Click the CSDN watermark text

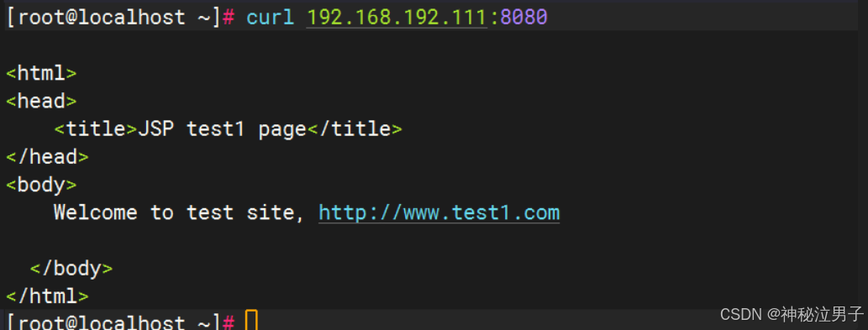pyautogui.click(x=792, y=315)
